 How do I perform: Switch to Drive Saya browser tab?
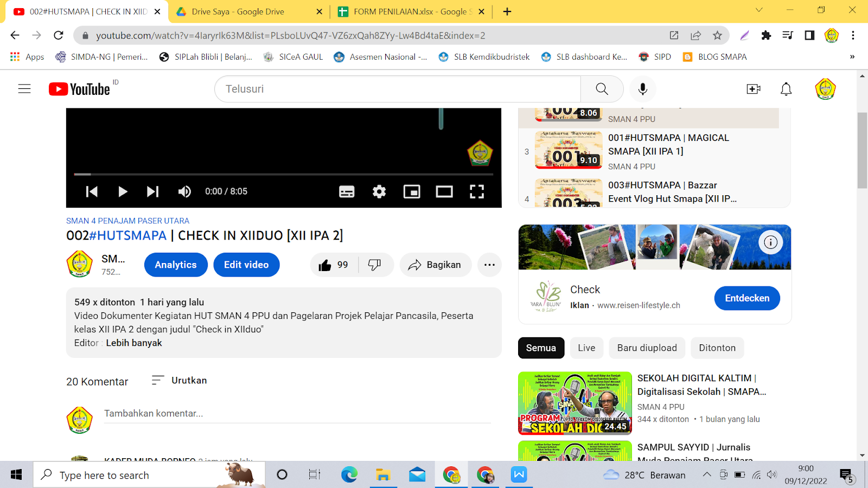(250, 11)
